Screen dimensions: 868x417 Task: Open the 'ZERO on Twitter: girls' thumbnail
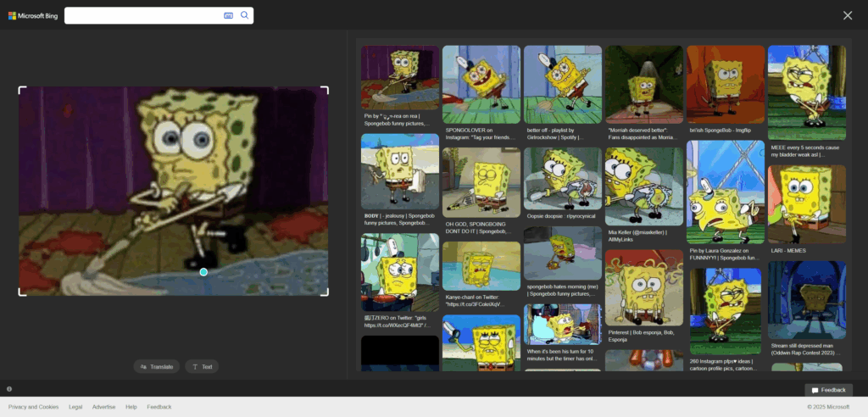pos(400,272)
